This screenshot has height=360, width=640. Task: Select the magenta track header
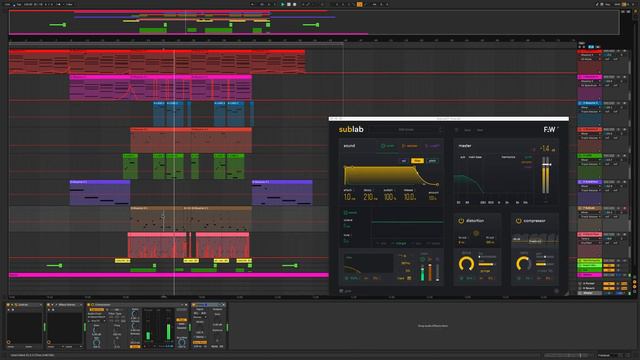coord(589,77)
